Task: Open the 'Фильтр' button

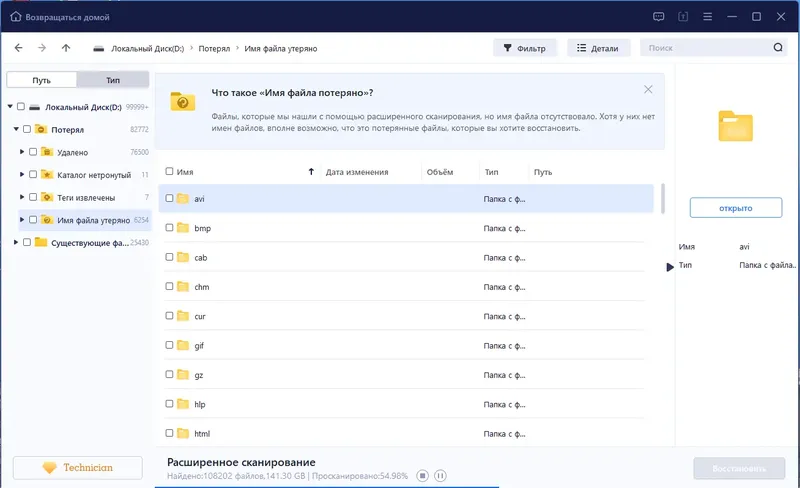Action: click(524, 48)
